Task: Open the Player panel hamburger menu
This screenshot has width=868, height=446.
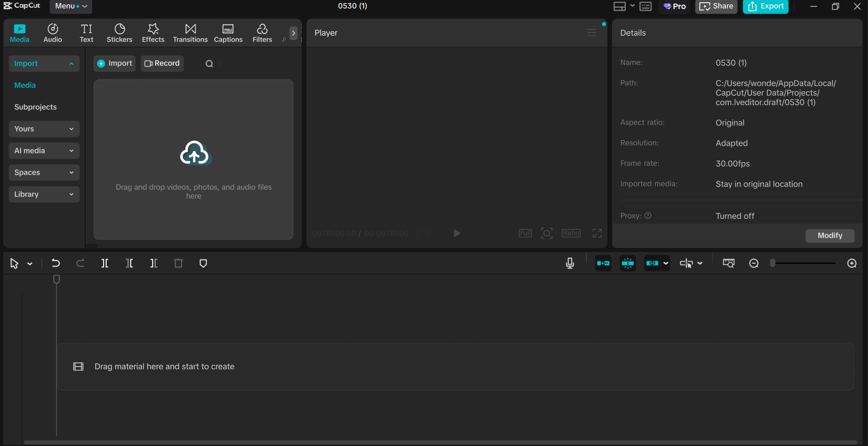Action: click(592, 33)
